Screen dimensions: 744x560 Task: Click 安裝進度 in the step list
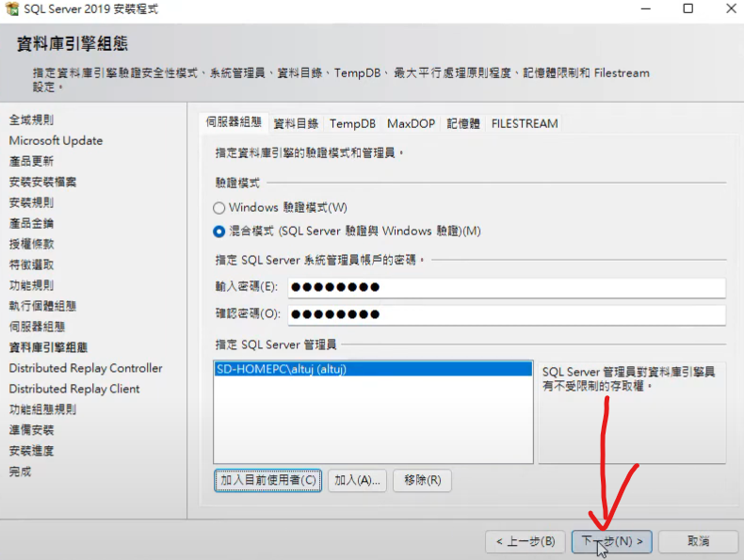pyautogui.click(x=31, y=451)
